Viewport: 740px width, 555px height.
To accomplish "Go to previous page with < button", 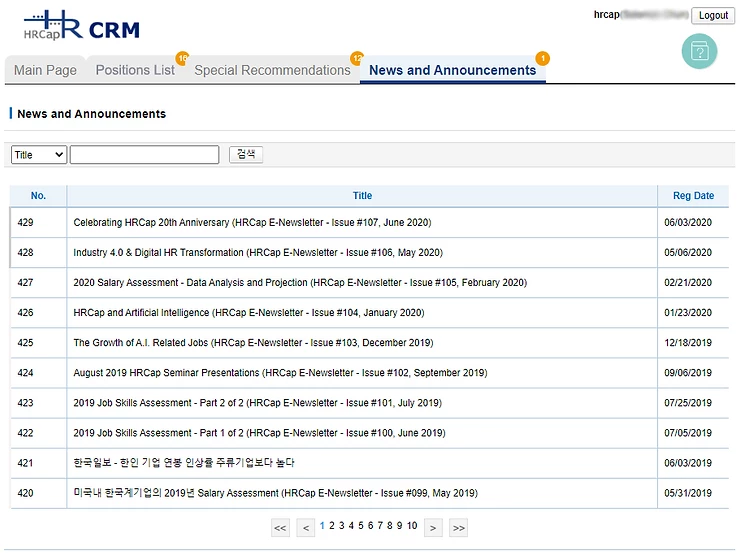I will (x=306, y=528).
